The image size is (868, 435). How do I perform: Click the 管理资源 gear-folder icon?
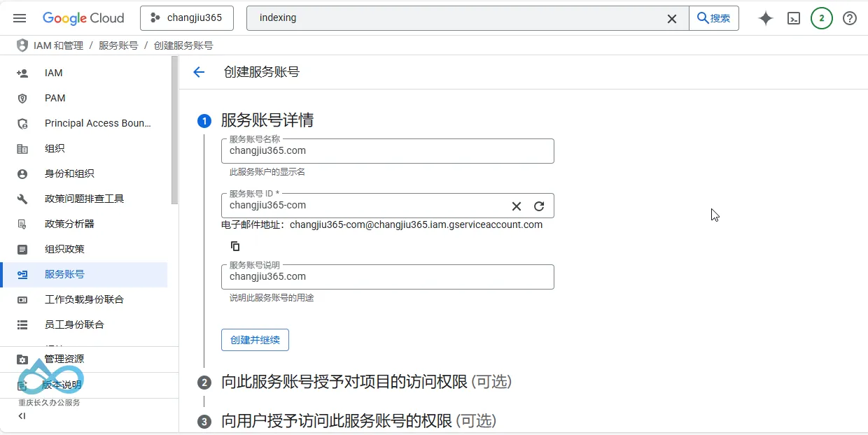click(22, 359)
